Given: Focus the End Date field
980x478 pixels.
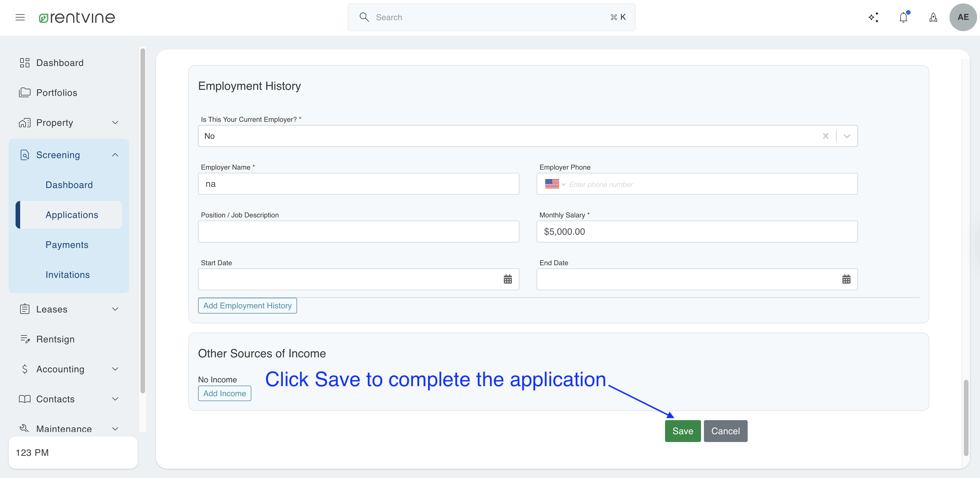Looking at the screenshot, I should click(x=697, y=279).
